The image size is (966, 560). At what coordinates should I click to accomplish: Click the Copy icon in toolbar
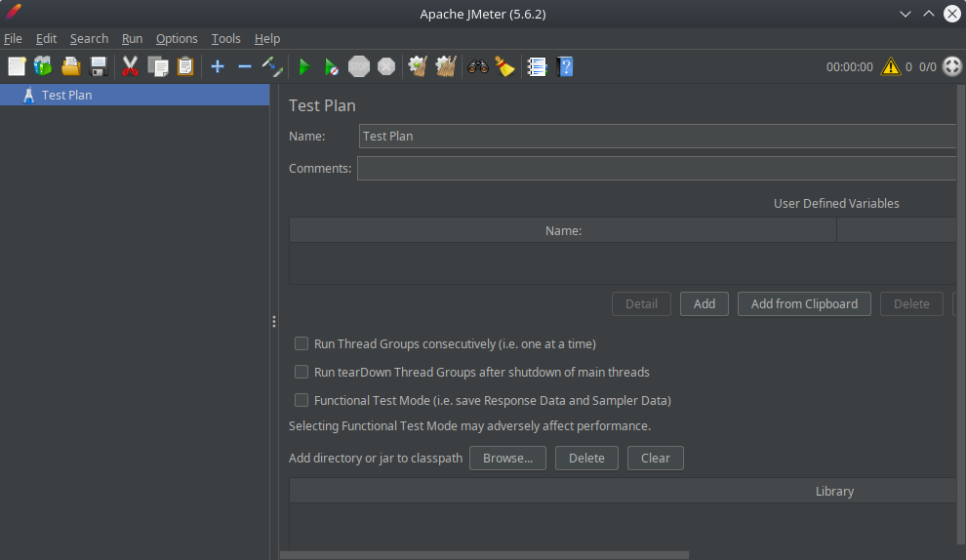tap(158, 66)
